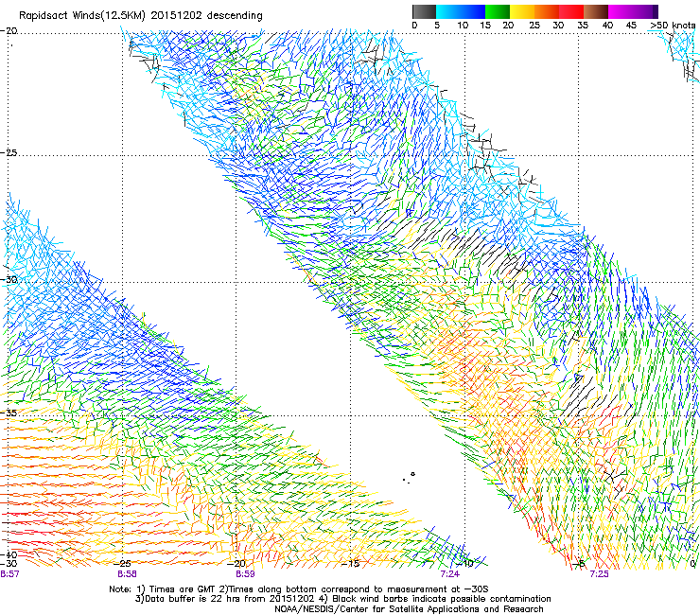This screenshot has width=700, height=615.
Task: Click the longitude axis label '0' at bottom right
Action: [x=692, y=564]
